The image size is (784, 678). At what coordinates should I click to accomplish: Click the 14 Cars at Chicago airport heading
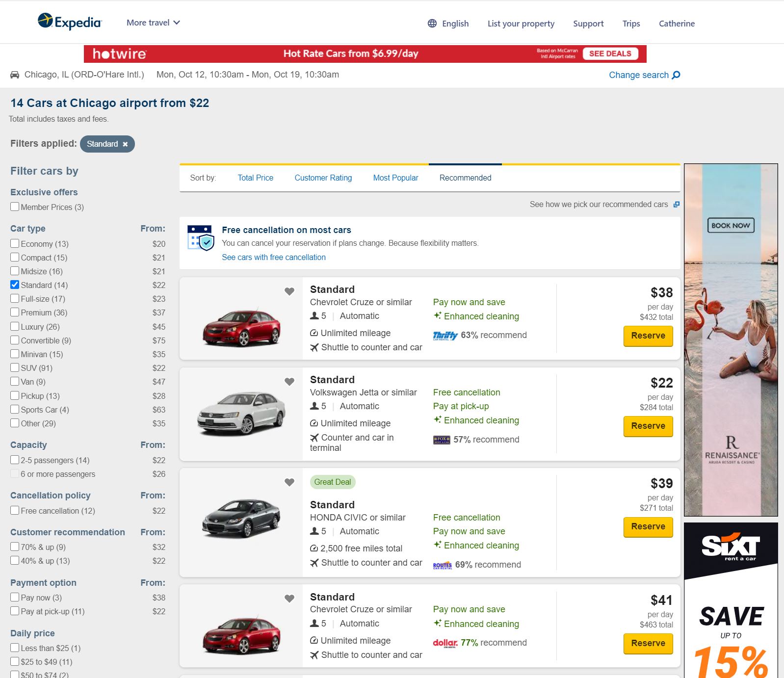pos(110,103)
